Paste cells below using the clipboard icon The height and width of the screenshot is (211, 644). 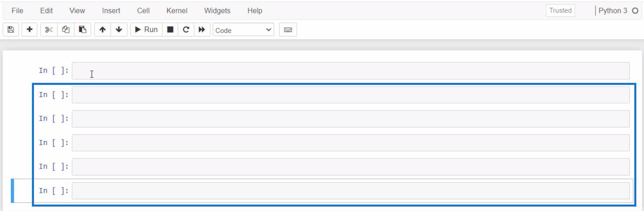(x=82, y=30)
